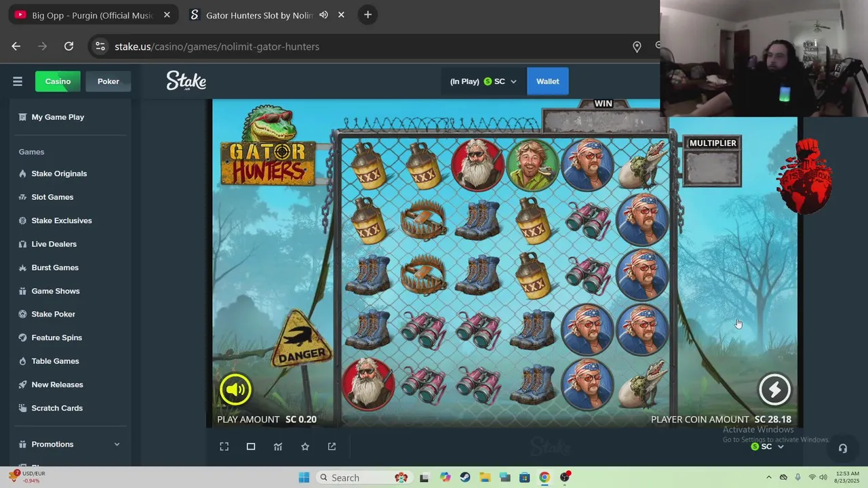Switch to Gator Hunters Slot tab
The image size is (868, 488).
(259, 15)
